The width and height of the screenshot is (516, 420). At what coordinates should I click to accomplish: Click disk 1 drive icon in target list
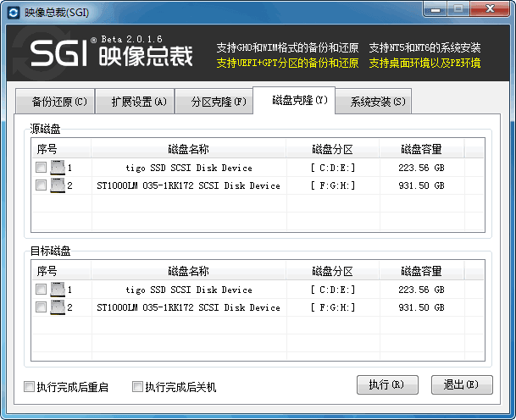click(x=58, y=290)
